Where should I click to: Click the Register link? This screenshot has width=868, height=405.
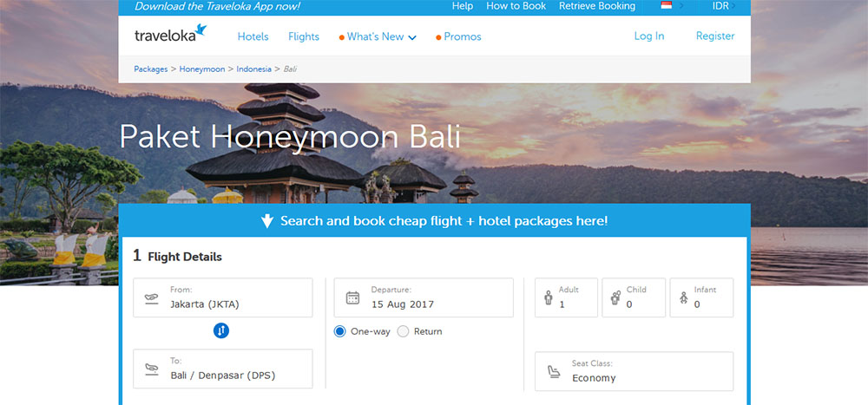click(x=715, y=36)
